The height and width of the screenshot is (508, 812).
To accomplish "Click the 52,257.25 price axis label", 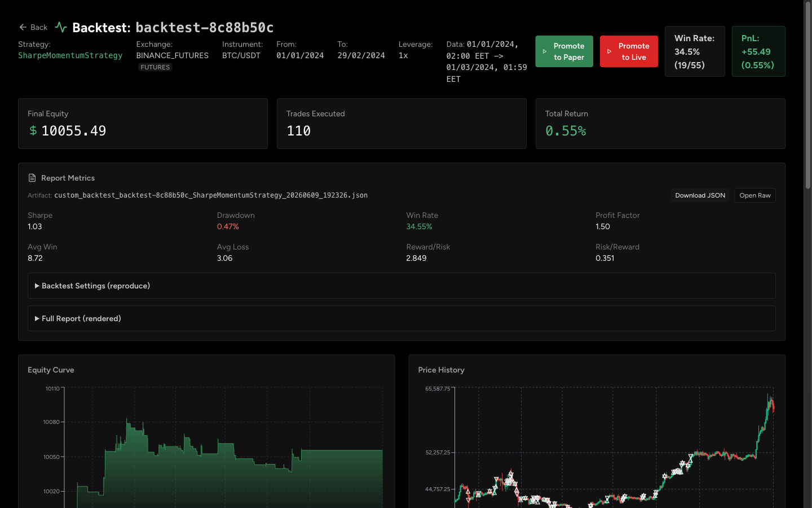I will 438,452.
